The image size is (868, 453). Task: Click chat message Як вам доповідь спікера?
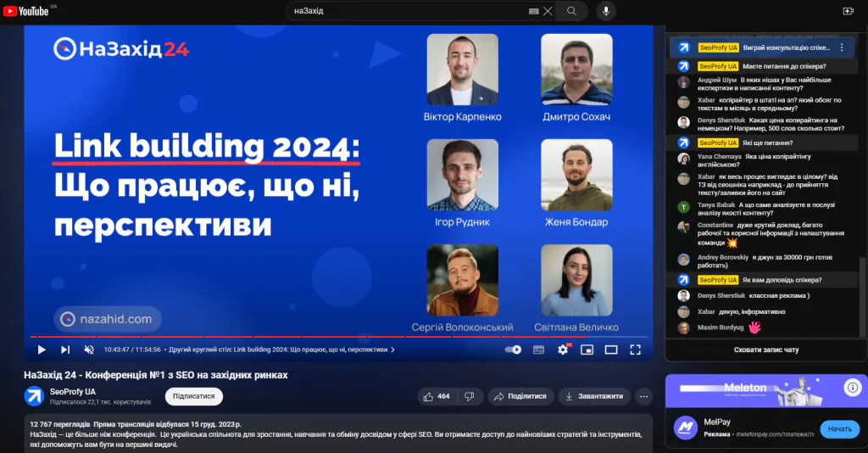(x=782, y=280)
